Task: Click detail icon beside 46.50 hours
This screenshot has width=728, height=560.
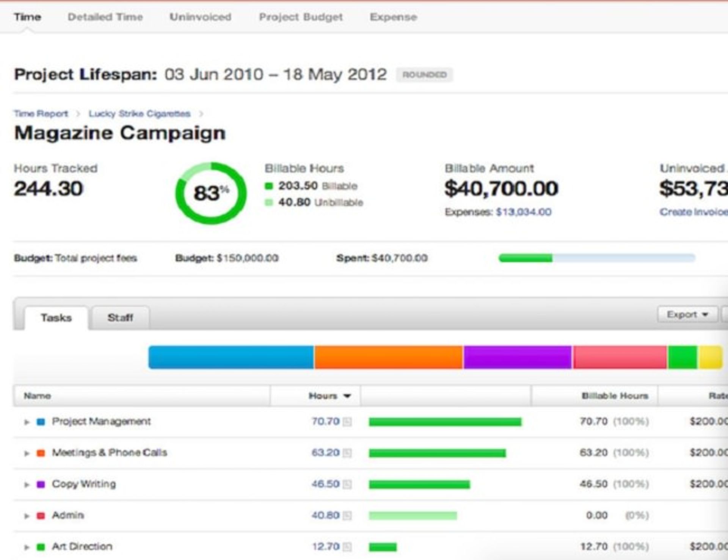Action: coord(347,485)
